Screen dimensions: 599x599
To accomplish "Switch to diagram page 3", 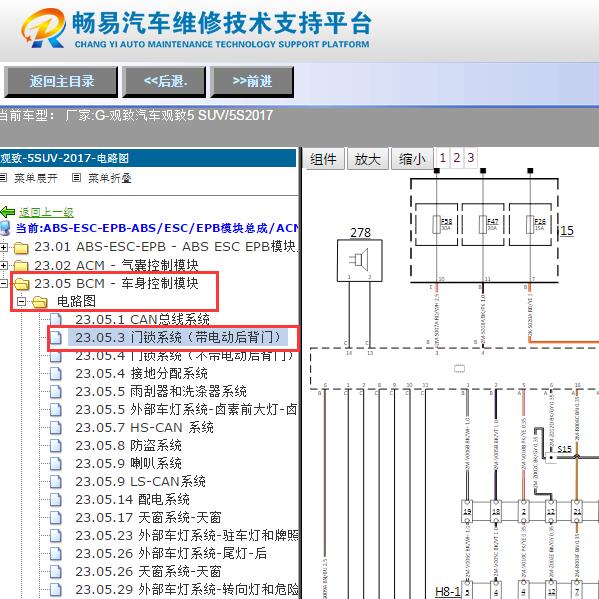I will click(x=471, y=158).
